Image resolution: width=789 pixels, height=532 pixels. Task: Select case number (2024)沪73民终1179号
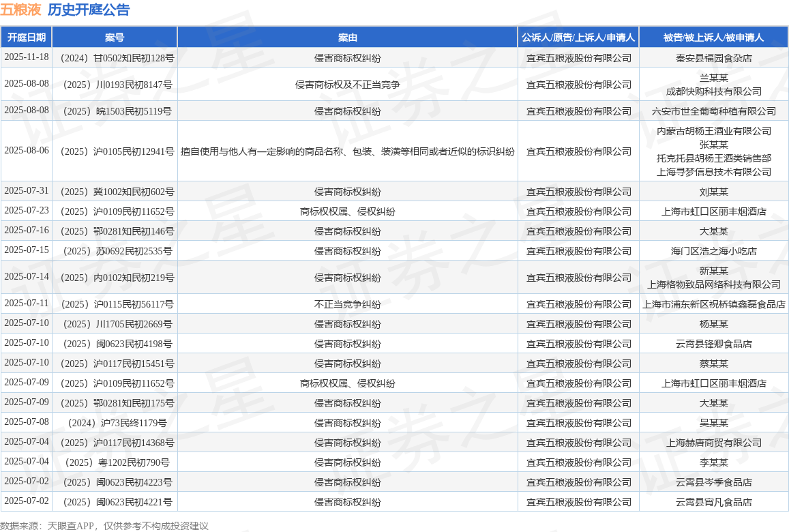117,424
